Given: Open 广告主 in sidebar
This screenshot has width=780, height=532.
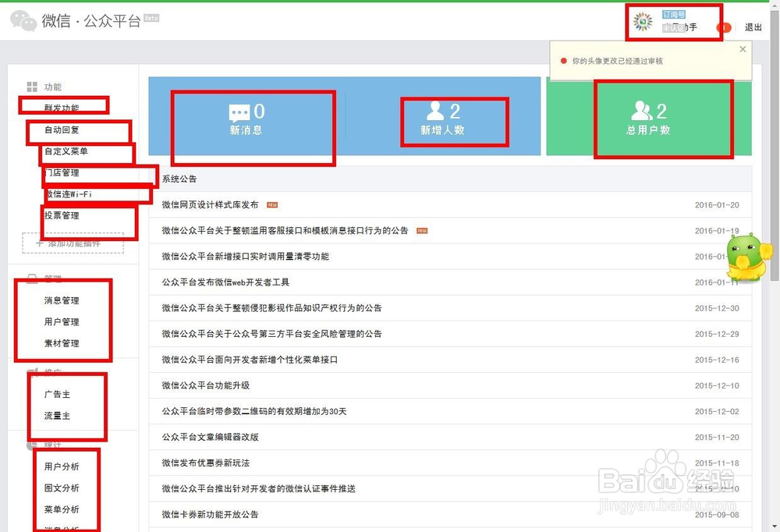Looking at the screenshot, I should pos(57,394).
